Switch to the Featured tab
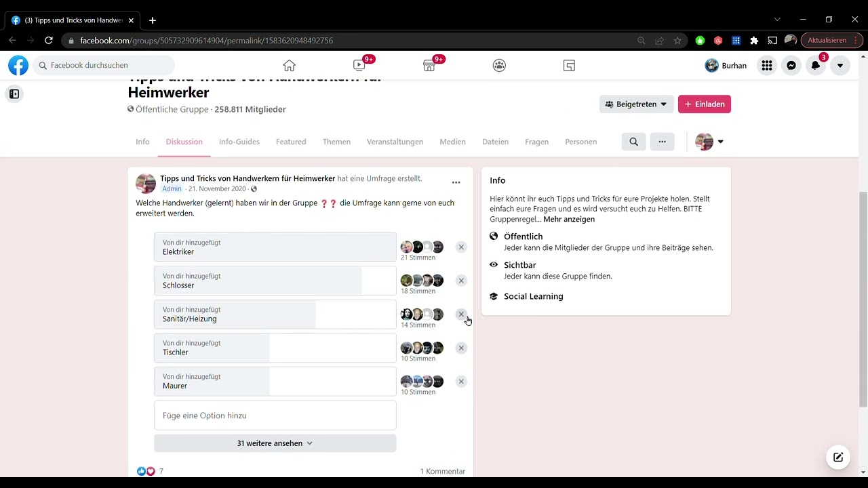 (x=291, y=142)
